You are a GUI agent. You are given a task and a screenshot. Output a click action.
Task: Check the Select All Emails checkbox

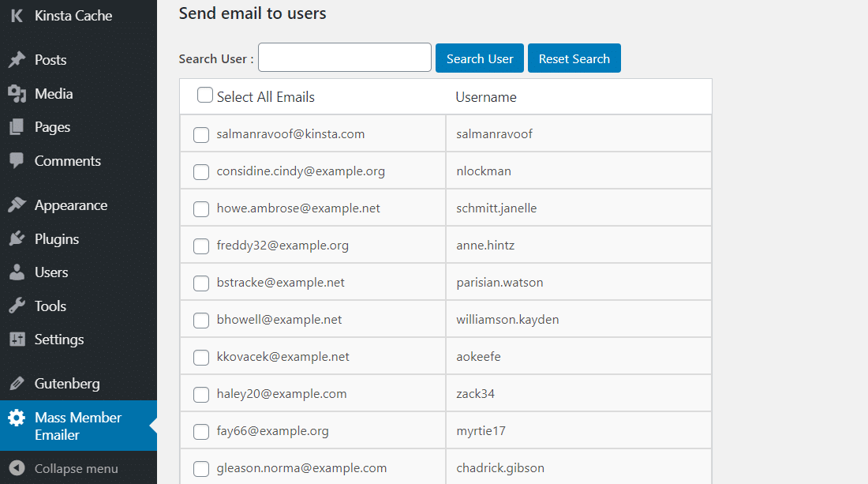pos(204,94)
